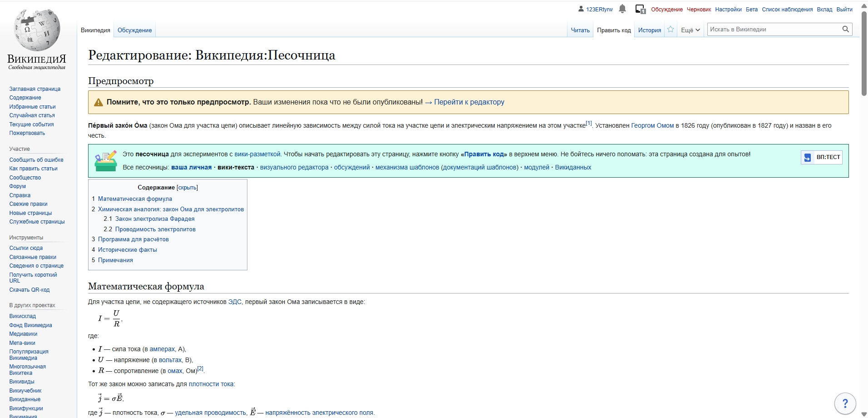This screenshot has width=868, height=418.
Task: Add page to watchlist with star icon
Action: click(671, 30)
